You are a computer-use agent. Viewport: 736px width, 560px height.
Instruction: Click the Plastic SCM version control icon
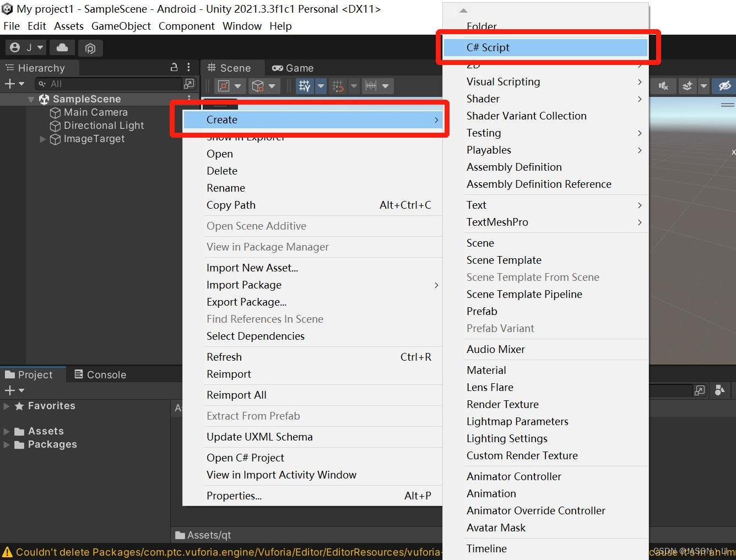point(90,48)
